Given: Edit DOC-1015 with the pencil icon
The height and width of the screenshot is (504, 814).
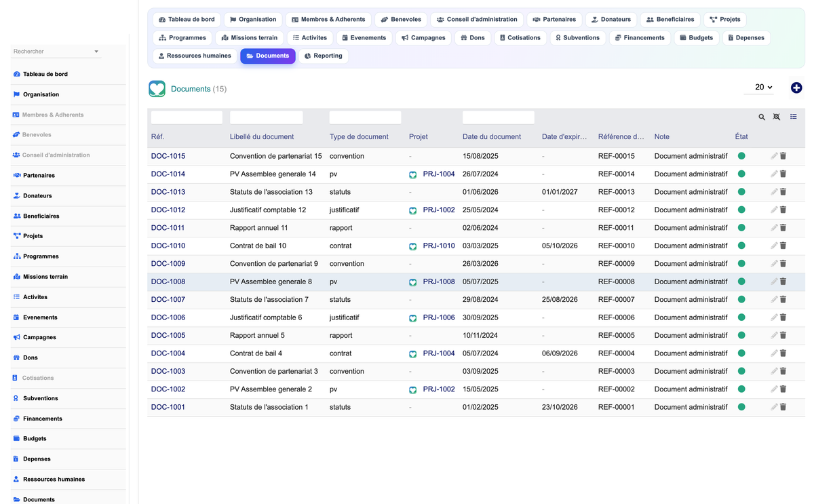Looking at the screenshot, I should click(x=774, y=156).
